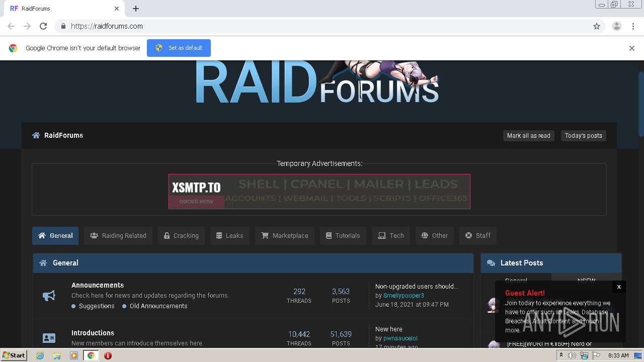Open the Suggestions subforum
The height and width of the screenshot is (362, 644).
97,306
